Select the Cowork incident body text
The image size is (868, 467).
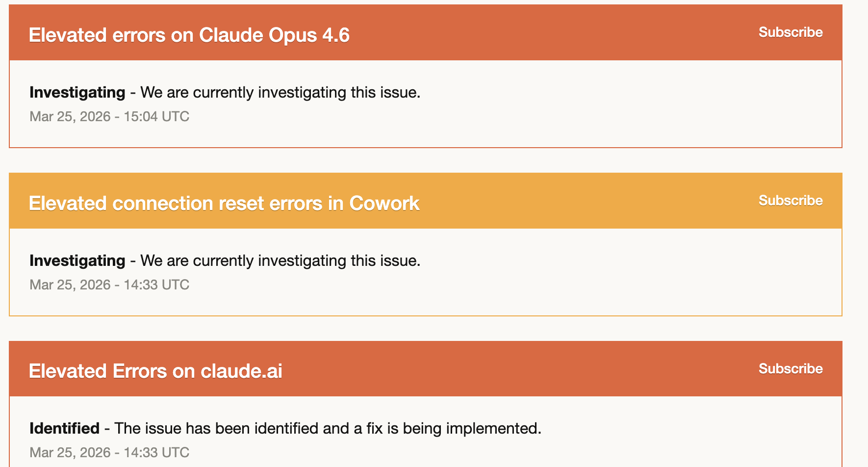tap(226, 260)
